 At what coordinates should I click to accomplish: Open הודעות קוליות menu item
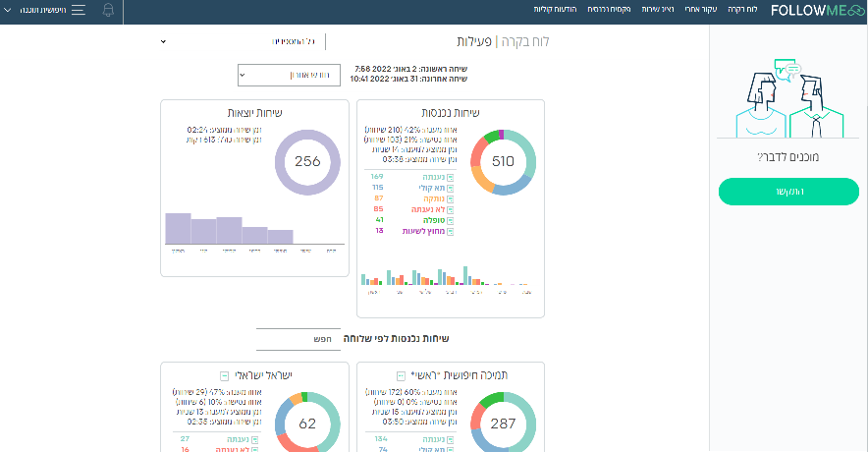(x=555, y=9)
